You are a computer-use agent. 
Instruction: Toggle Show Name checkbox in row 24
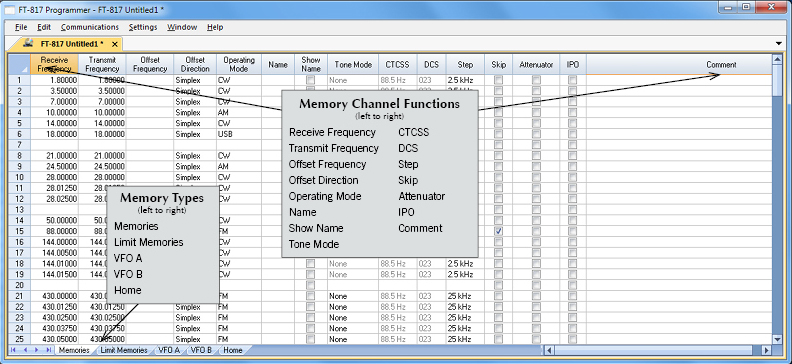[311, 328]
